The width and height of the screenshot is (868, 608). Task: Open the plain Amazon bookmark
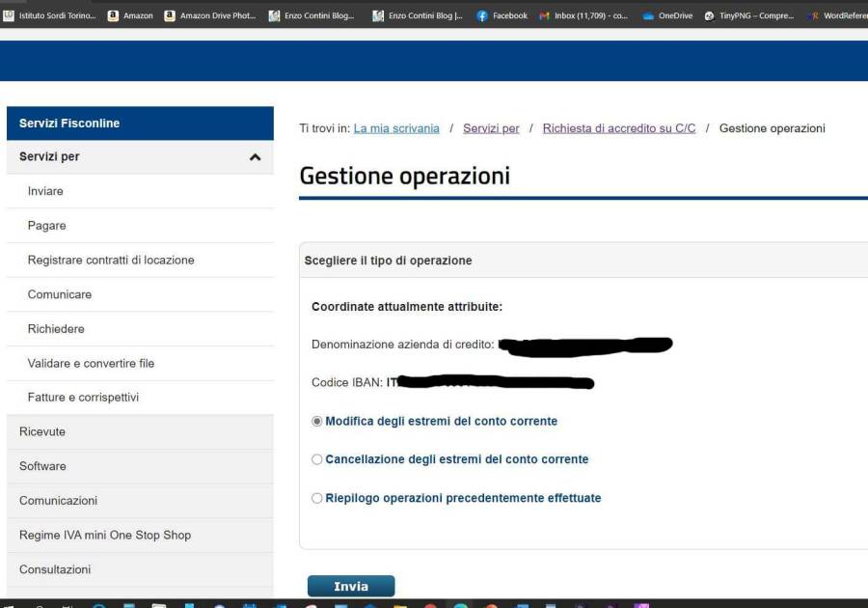point(130,15)
